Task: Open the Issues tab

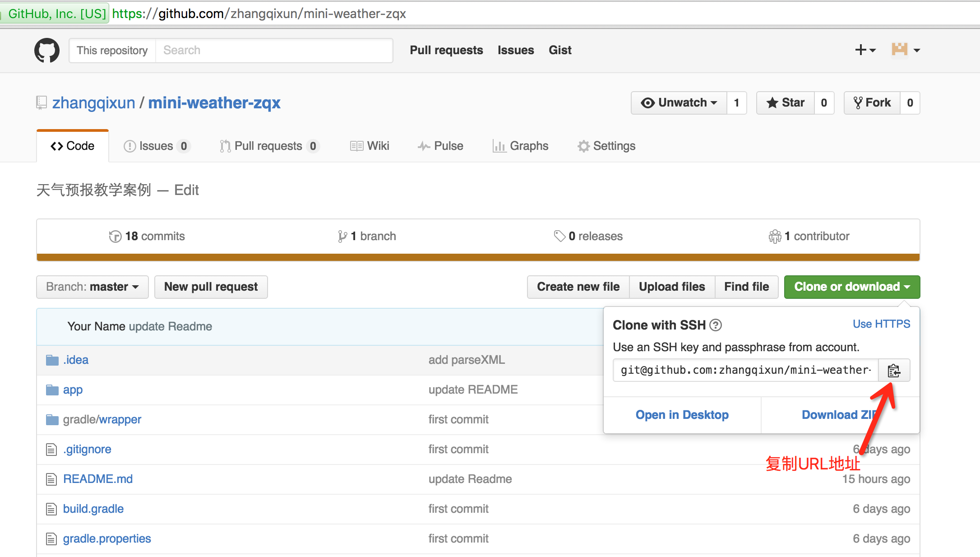Action: click(157, 146)
